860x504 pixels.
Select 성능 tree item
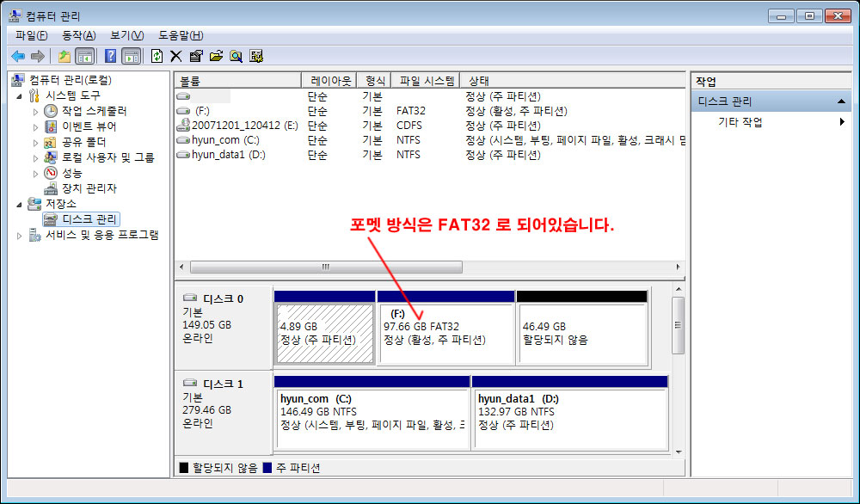coord(71,173)
